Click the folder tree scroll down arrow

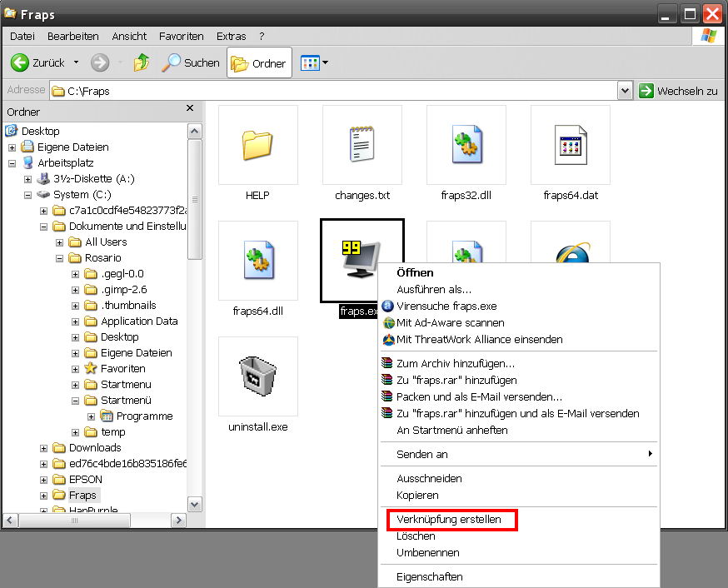click(195, 504)
